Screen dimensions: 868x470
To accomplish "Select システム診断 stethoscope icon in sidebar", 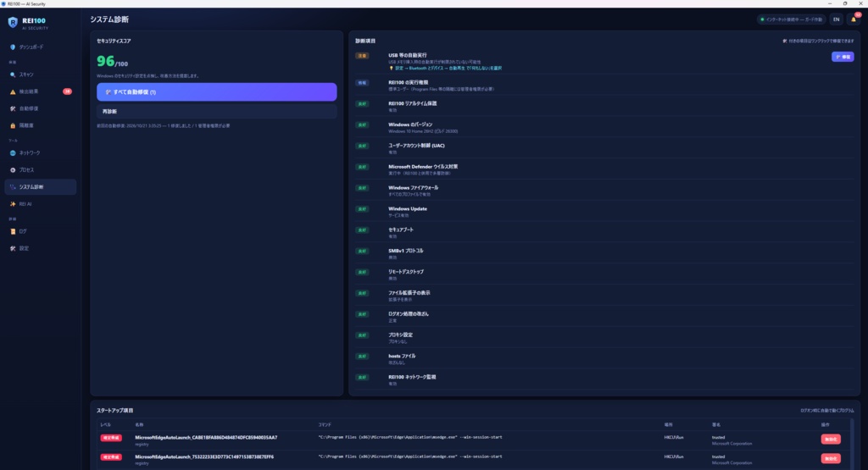I will (13, 187).
